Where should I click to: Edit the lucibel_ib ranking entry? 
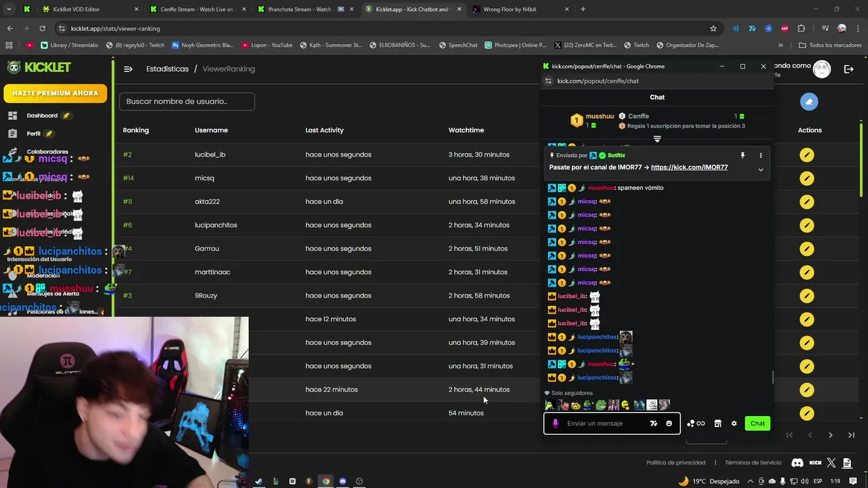(x=806, y=155)
